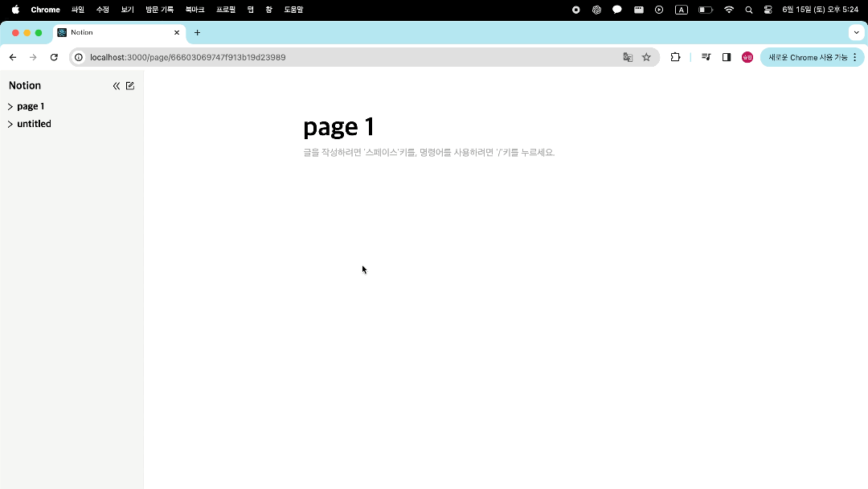Image resolution: width=868 pixels, height=489 pixels.
Task: Collapse the Notion sidebar with double-chevron icon
Action: click(x=117, y=86)
